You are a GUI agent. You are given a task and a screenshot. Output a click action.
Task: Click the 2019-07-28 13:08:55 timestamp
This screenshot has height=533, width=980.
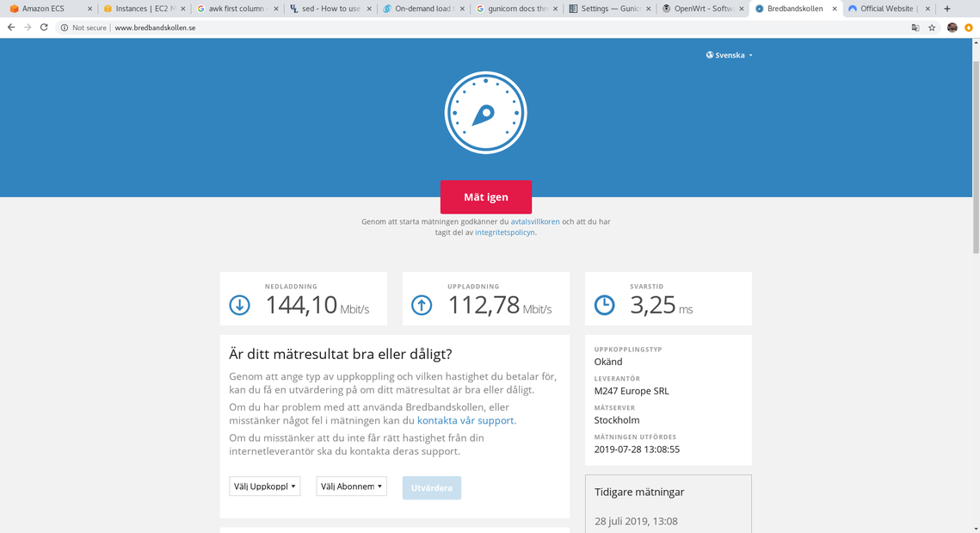pyautogui.click(x=637, y=449)
